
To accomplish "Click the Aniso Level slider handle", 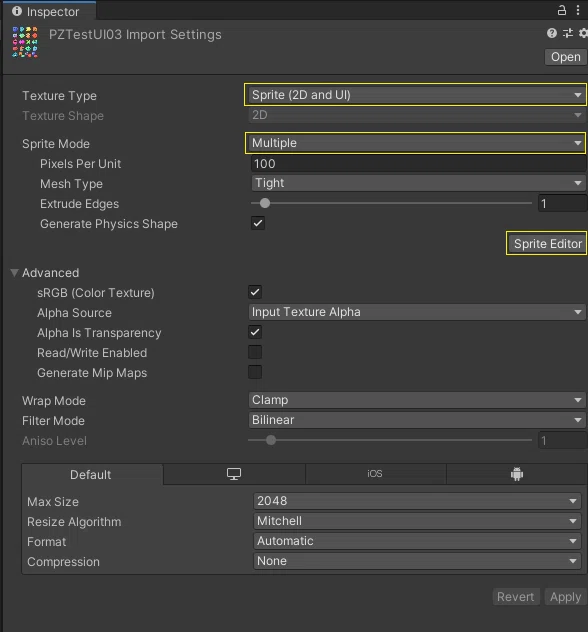I will point(271,440).
